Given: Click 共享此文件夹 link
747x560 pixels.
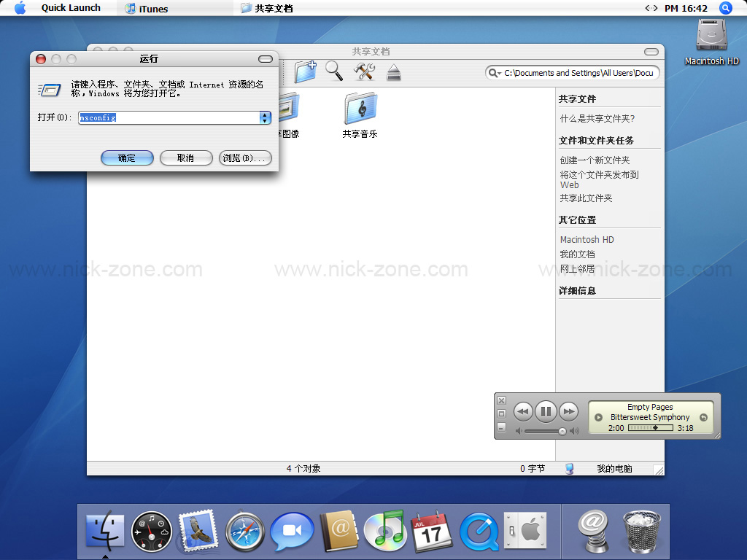Looking at the screenshot, I should (586, 198).
